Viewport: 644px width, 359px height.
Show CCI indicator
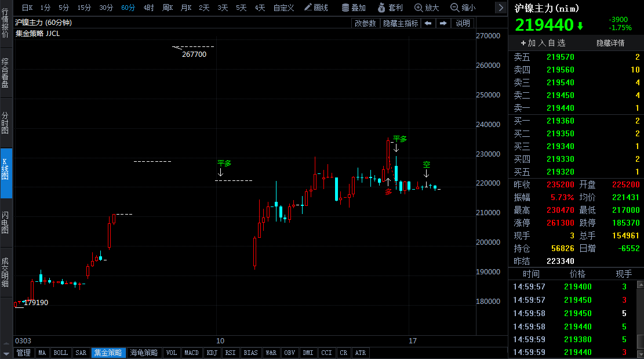(x=326, y=353)
